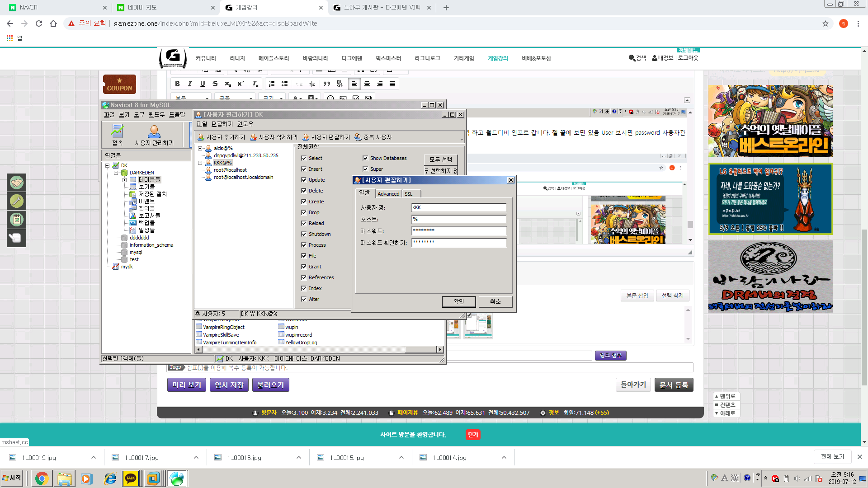Right-align the editor text

(x=380, y=84)
